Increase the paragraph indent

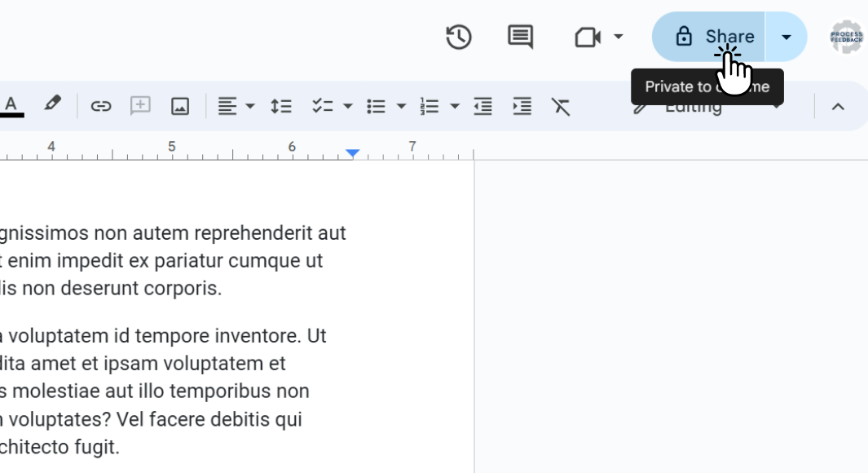point(522,106)
